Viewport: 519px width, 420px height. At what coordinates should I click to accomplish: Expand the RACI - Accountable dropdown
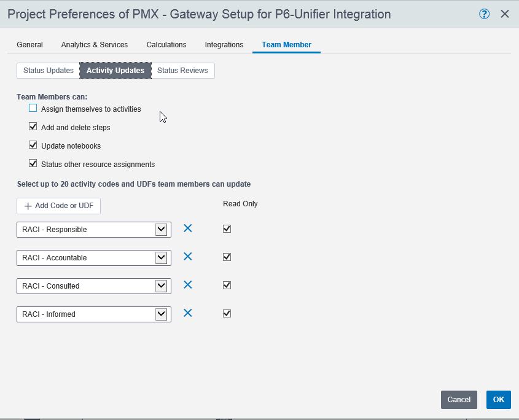pyautogui.click(x=161, y=258)
